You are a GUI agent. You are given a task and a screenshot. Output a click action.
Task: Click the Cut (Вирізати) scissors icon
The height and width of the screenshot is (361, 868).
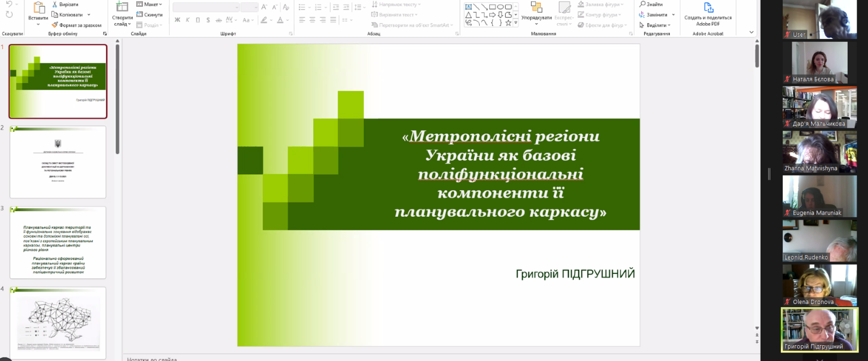click(x=55, y=5)
